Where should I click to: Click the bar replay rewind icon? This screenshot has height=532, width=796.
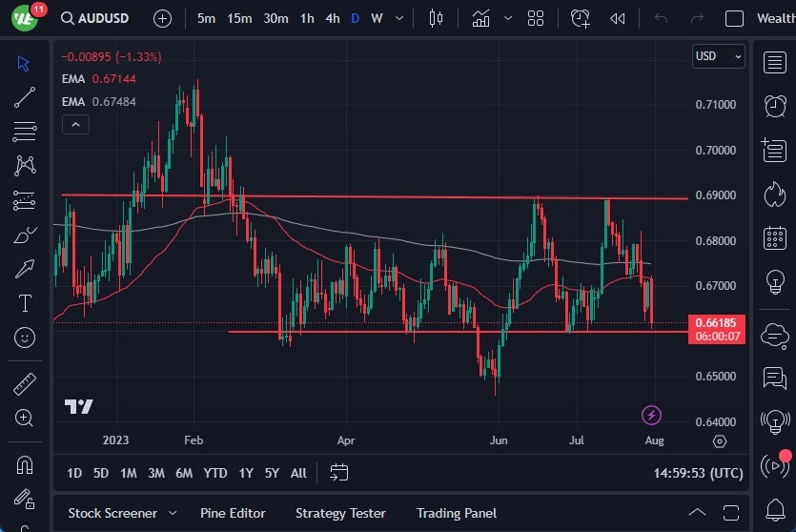point(618,18)
